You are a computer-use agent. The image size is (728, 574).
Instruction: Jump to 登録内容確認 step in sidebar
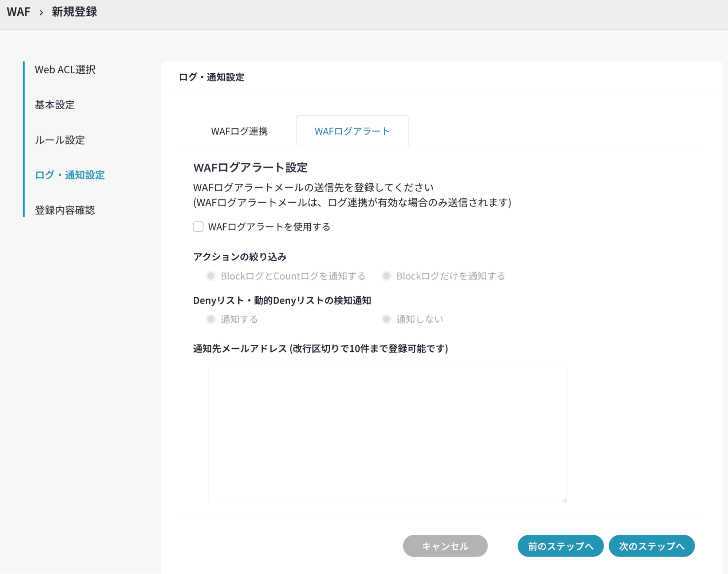click(x=65, y=210)
